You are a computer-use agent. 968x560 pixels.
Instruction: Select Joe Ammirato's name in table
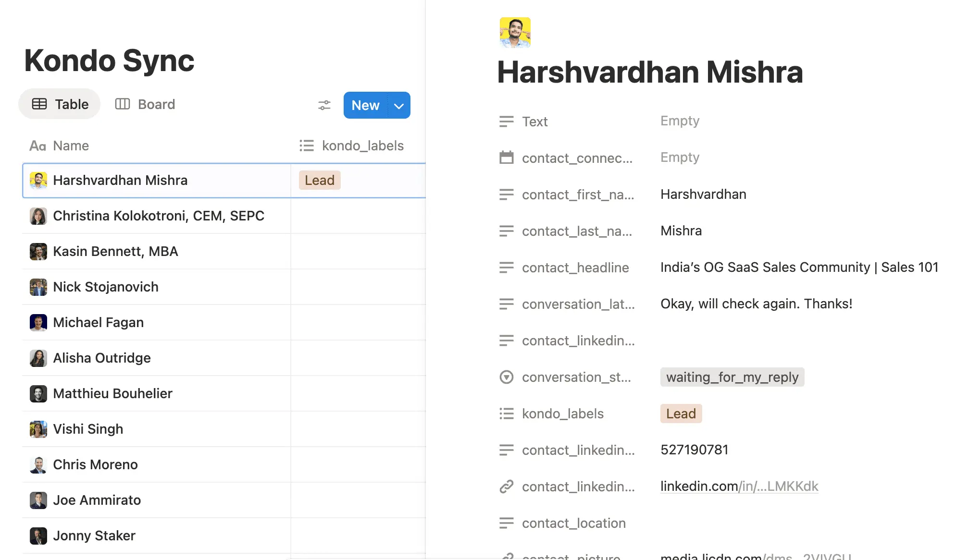click(97, 500)
